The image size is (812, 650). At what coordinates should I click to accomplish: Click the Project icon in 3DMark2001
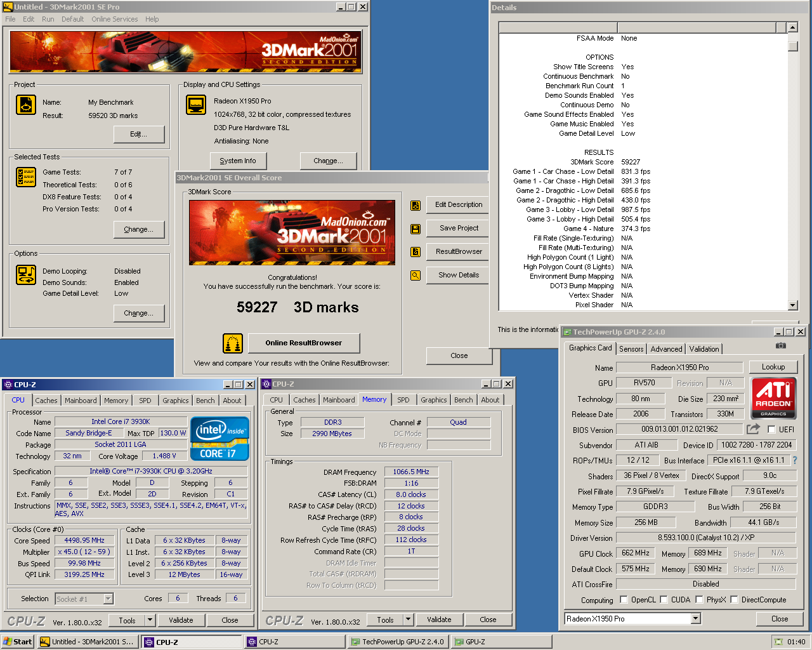[x=26, y=105]
